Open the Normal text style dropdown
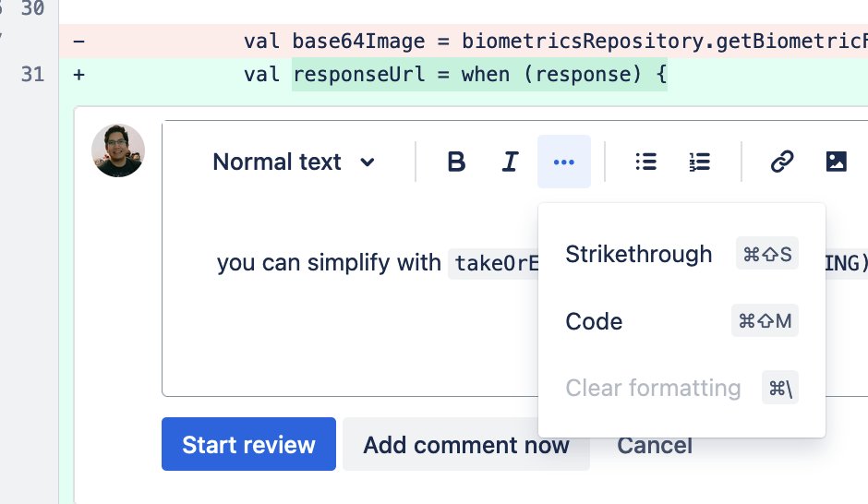 294,162
